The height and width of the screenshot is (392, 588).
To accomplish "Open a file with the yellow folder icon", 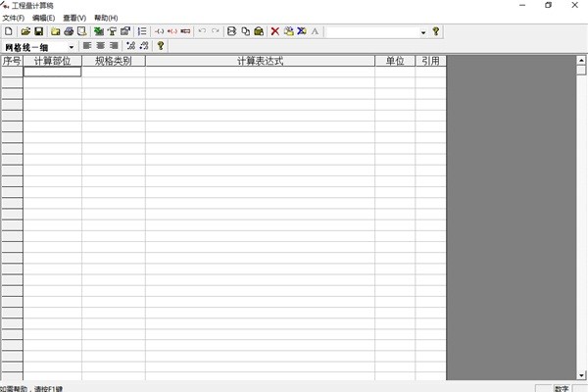I will 25,31.
